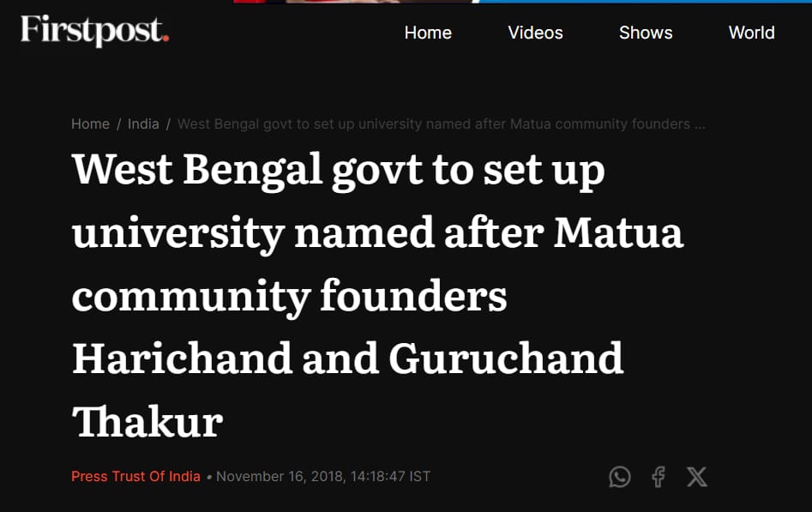Open the India breadcrumb link

[x=143, y=123]
